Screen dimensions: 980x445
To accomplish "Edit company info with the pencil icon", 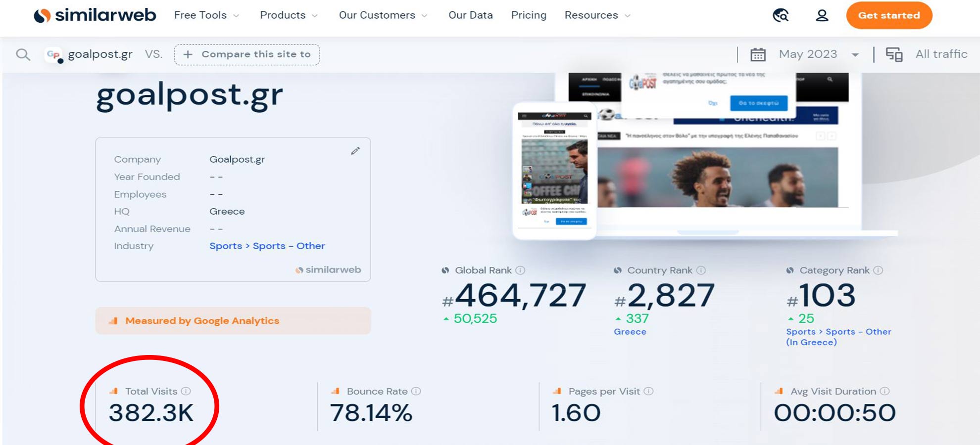I will 355,151.
